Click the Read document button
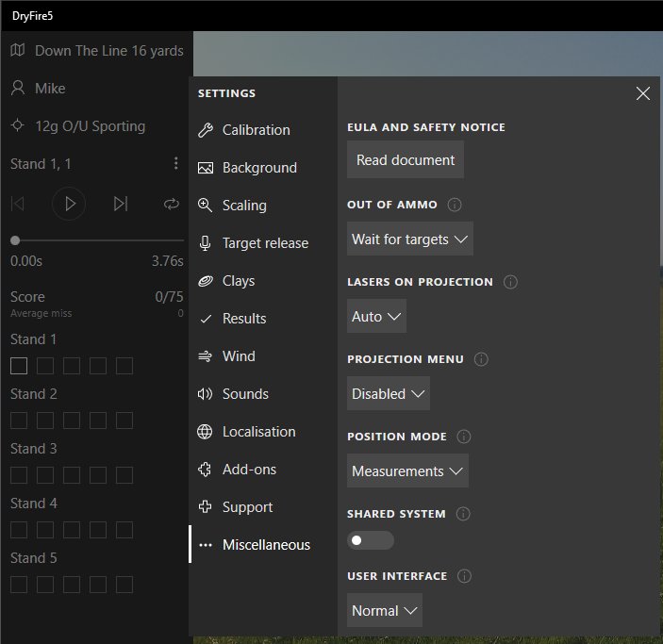The image size is (663, 644). 406,160
